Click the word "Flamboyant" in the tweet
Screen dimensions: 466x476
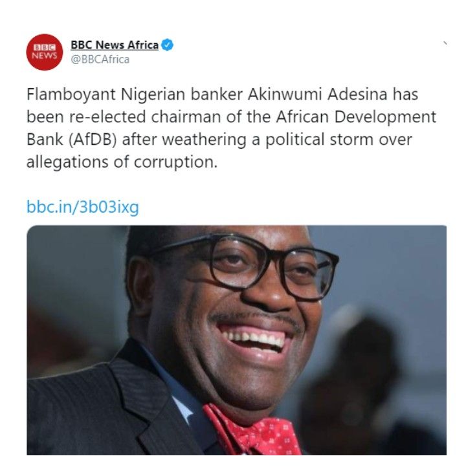coord(71,94)
